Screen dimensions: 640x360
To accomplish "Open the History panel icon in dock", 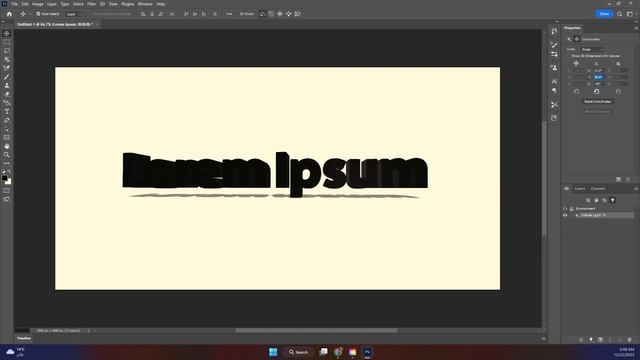I will (x=554, y=31).
